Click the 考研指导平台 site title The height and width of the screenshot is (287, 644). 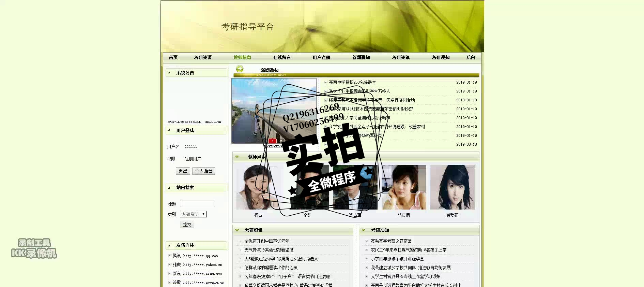tap(248, 27)
